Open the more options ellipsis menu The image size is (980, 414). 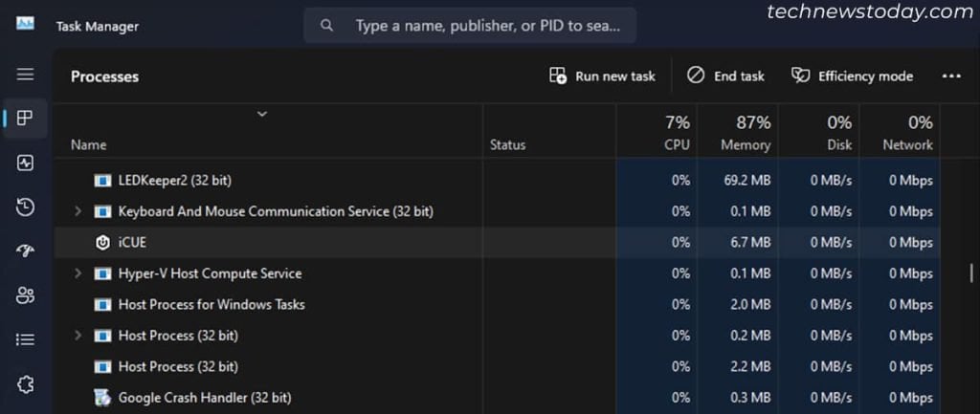coord(951,76)
